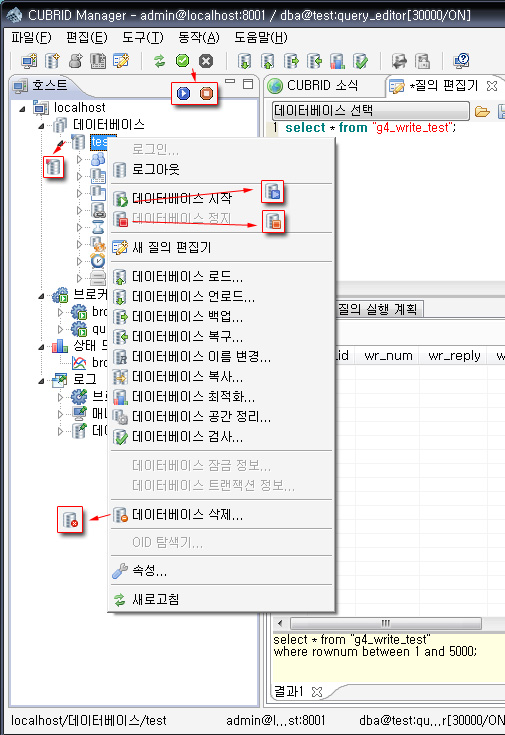Choose 데이터베이스 삭제... menu entry
The width and height of the screenshot is (505, 735).
click(221, 515)
